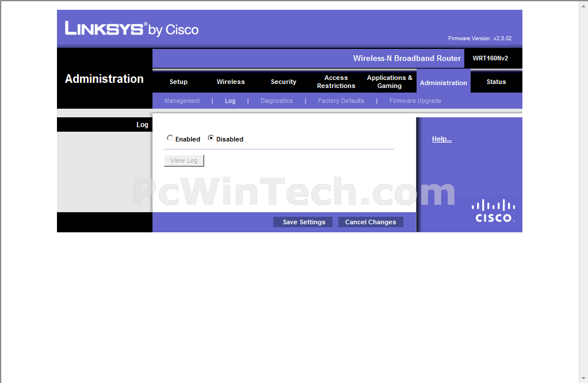Select the Log sub-tab
Screen dimensions: 588x383
[230, 101]
